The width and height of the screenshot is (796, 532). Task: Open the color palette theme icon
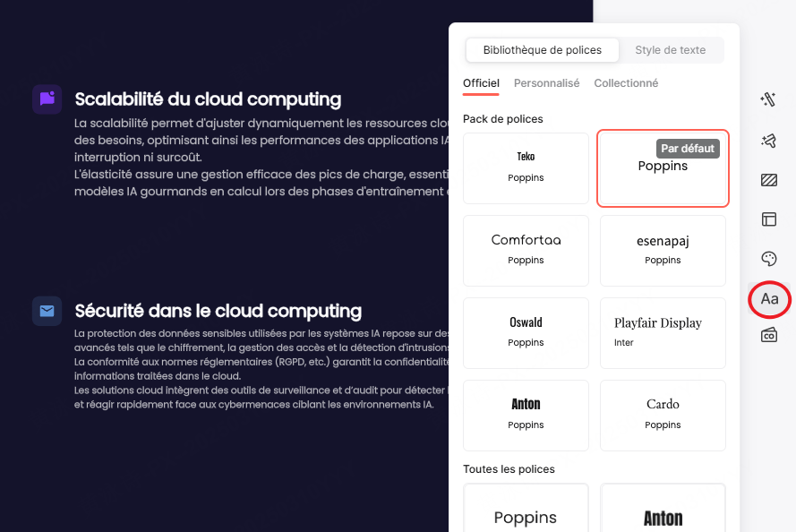click(x=768, y=259)
